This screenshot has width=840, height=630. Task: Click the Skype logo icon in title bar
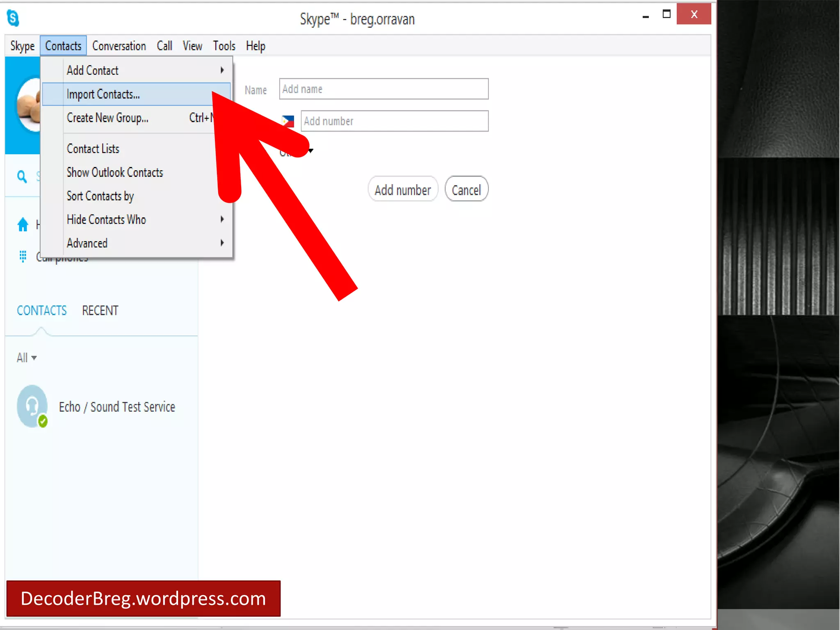pyautogui.click(x=13, y=18)
